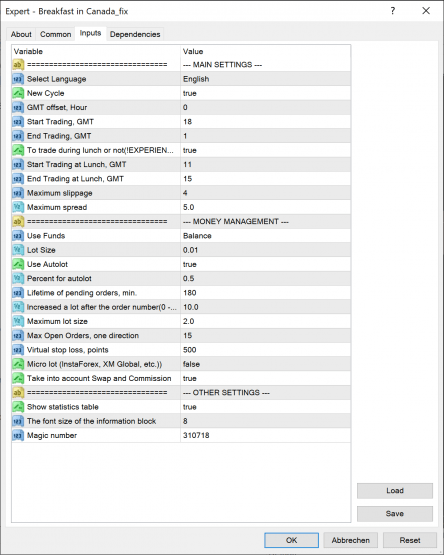Viewport: 444px width, 555px height.
Task: Select the Maximum spread value 5.0
Action: pyautogui.click(x=266, y=207)
